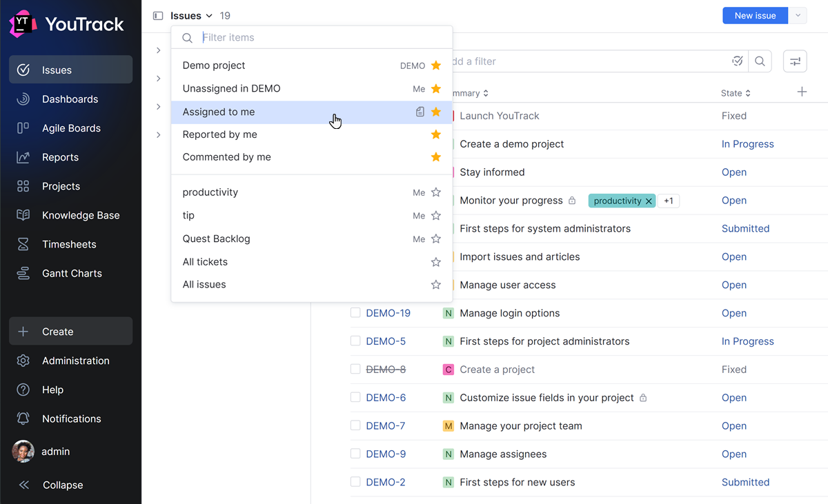The width and height of the screenshot is (828, 504).
Task: Unstar the Reported by me search
Action: click(x=435, y=134)
